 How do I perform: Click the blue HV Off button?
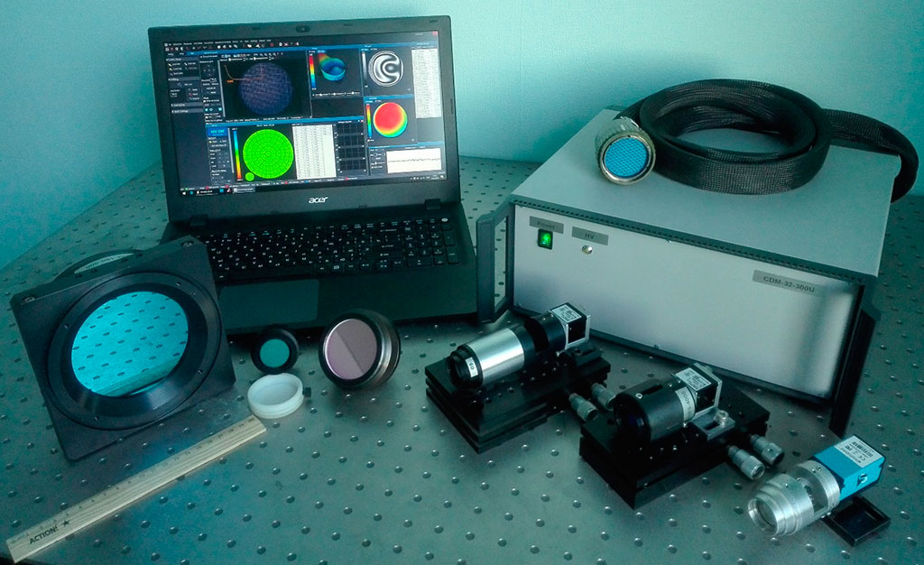(x=217, y=132)
